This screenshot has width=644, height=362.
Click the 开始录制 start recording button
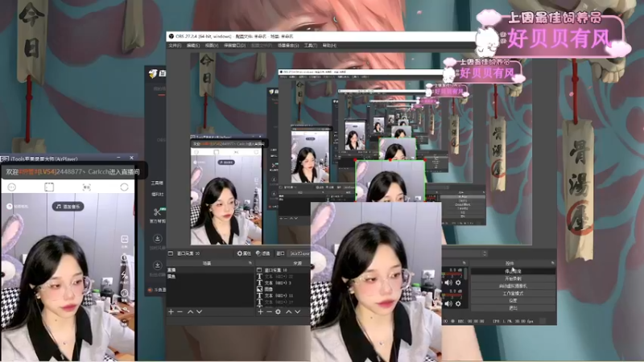(513, 278)
